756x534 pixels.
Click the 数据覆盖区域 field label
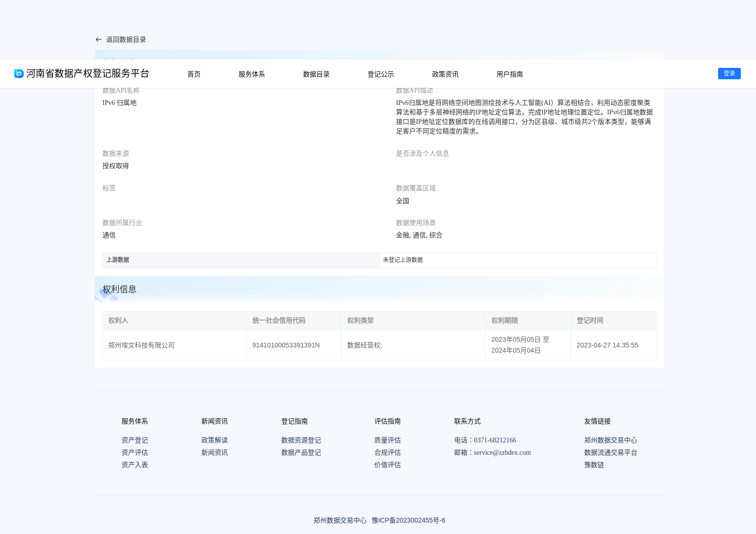tap(416, 188)
